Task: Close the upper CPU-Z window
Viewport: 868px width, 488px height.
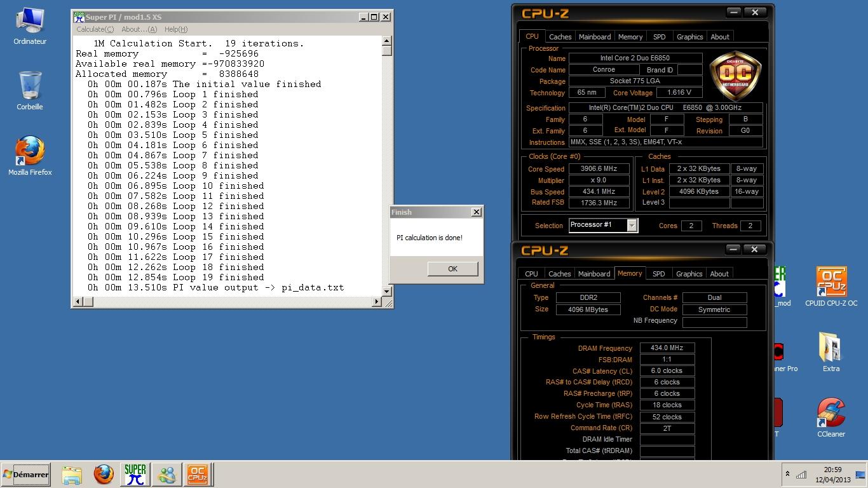Action: click(x=755, y=12)
